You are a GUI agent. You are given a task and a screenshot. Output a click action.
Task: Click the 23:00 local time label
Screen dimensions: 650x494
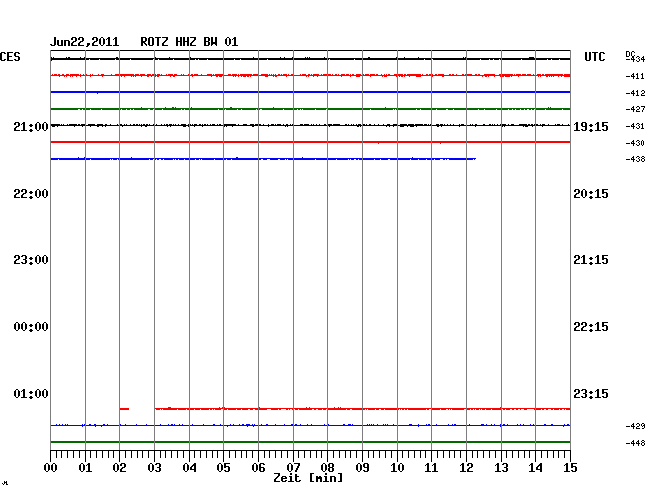31,260
